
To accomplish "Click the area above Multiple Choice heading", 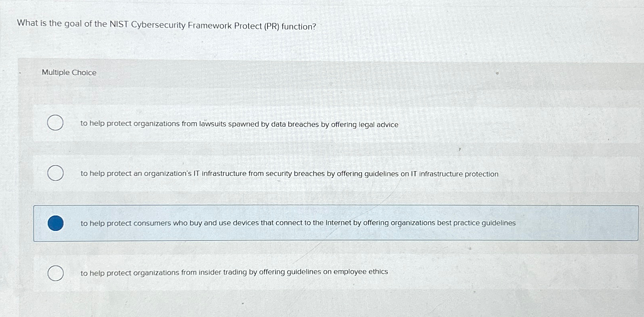I will click(x=321, y=50).
